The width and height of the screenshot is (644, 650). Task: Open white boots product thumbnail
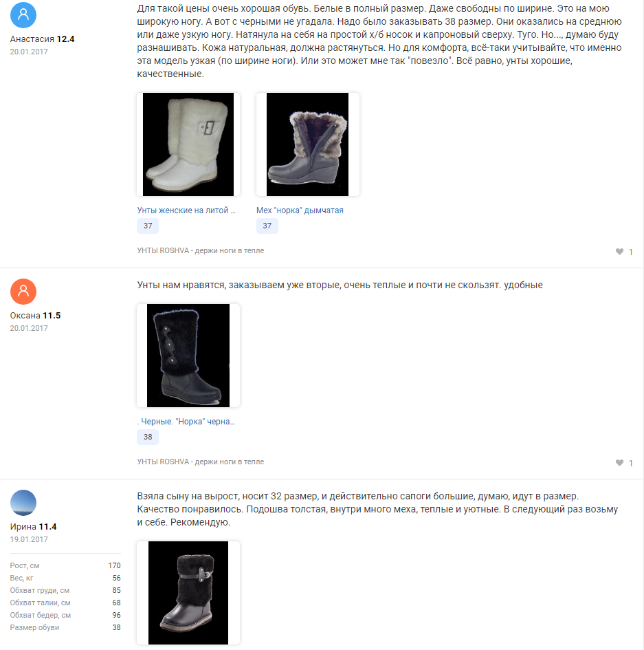click(x=188, y=144)
